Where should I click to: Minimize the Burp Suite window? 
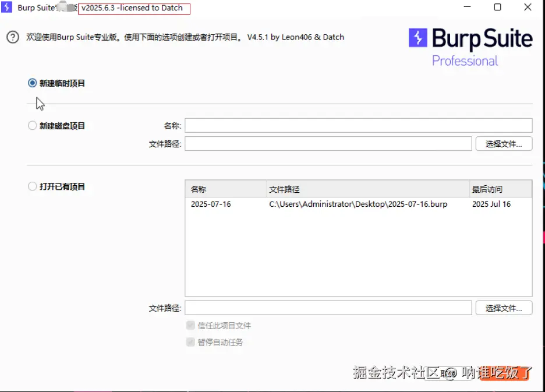point(467,7)
